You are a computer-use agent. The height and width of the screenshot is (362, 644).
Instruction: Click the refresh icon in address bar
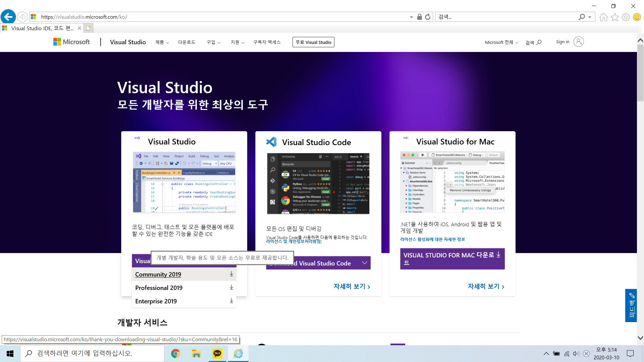(428, 17)
